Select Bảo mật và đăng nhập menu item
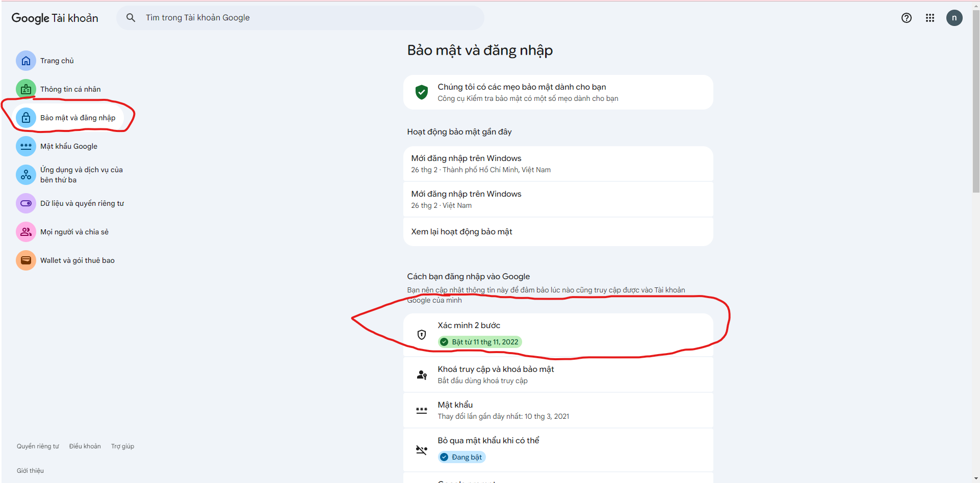The width and height of the screenshot is (980, 483). (78, 118)
